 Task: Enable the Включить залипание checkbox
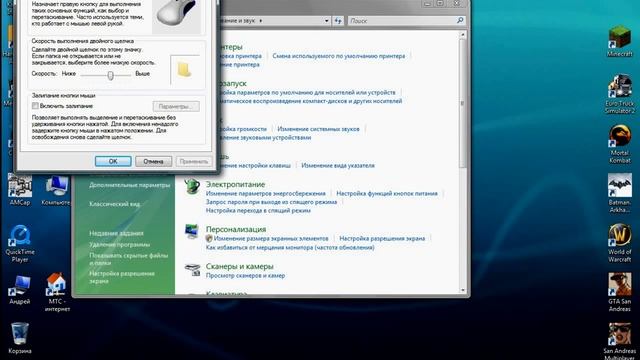(35, 106)
